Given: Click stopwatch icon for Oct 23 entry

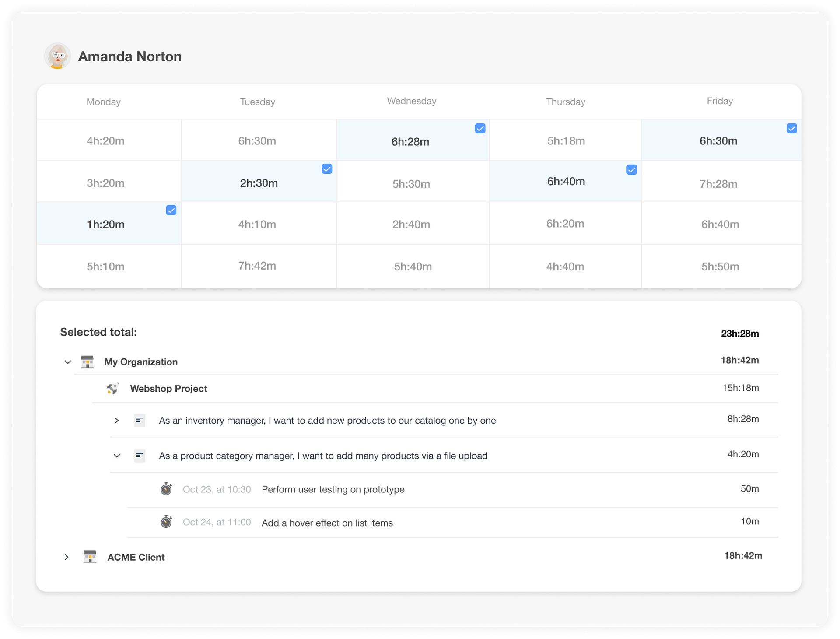Looking at the screenshot, I should pos(166,489).
